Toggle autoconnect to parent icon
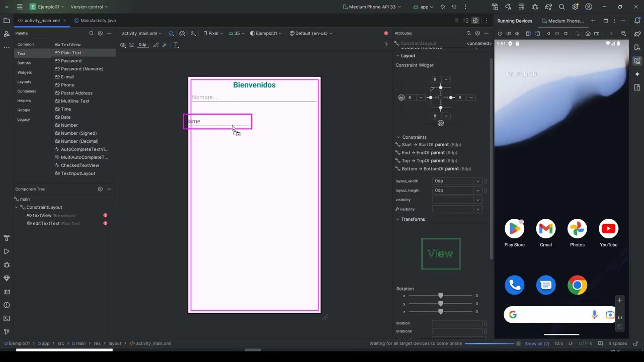The height and width of the screenshot is (362, 644). point(131,45)
